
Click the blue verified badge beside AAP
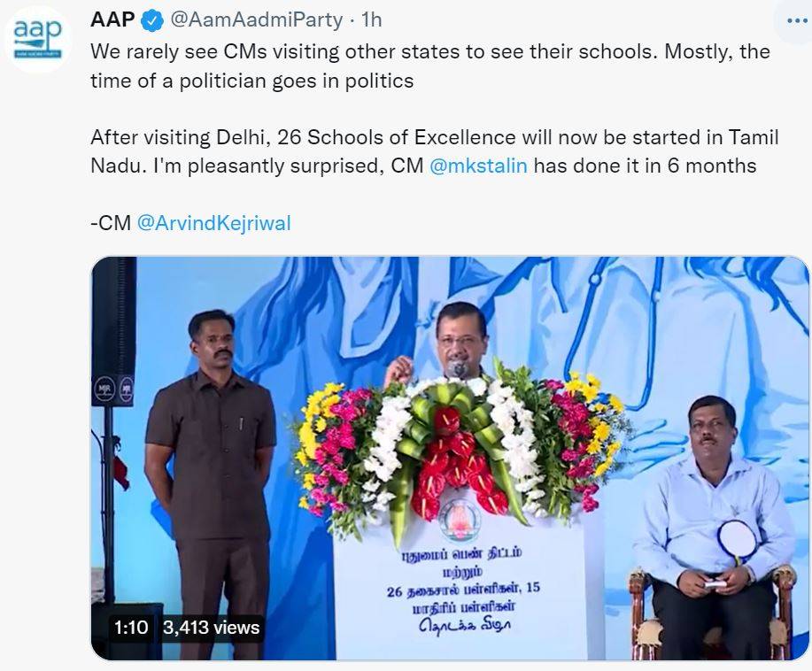[x=152, y=18]
